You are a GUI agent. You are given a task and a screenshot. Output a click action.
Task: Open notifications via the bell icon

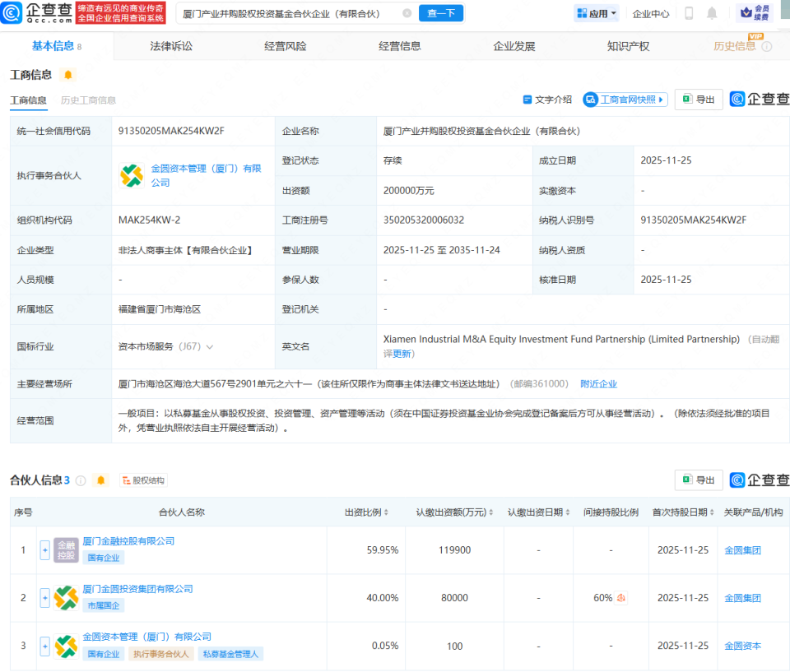point(713,13)
